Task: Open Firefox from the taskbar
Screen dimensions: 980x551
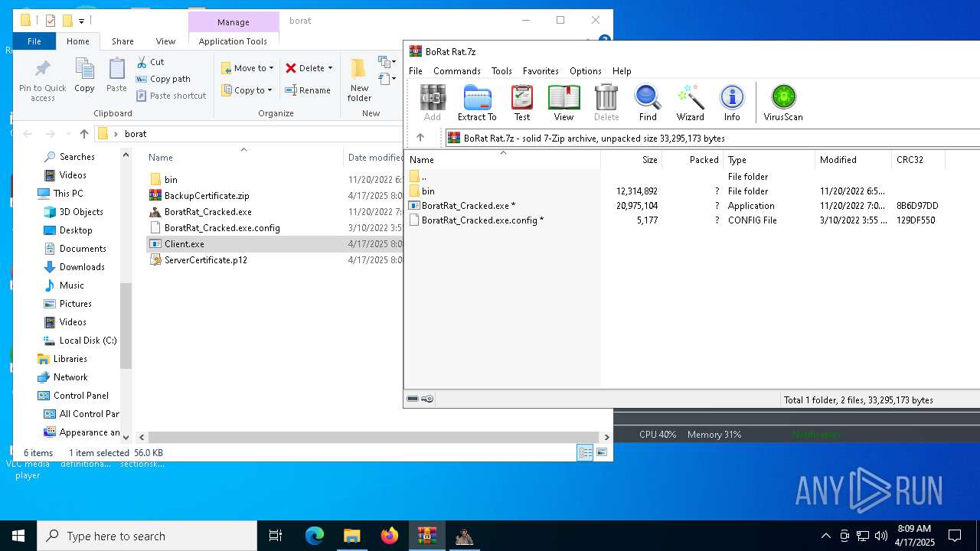Action: pyautogui.click(x=390, y=536)
